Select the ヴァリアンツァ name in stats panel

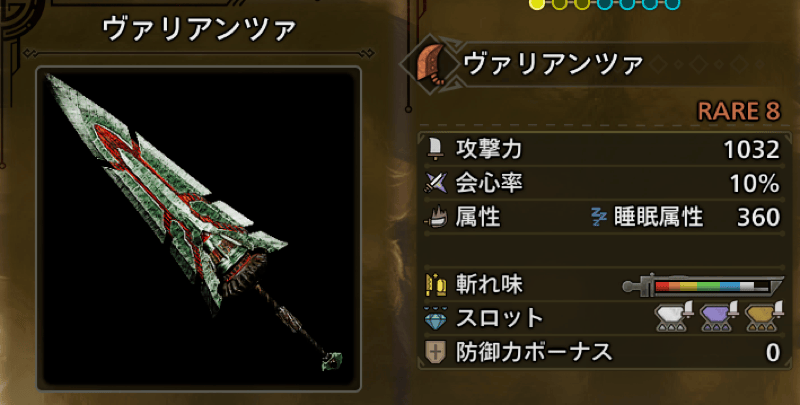pos(553,65)
